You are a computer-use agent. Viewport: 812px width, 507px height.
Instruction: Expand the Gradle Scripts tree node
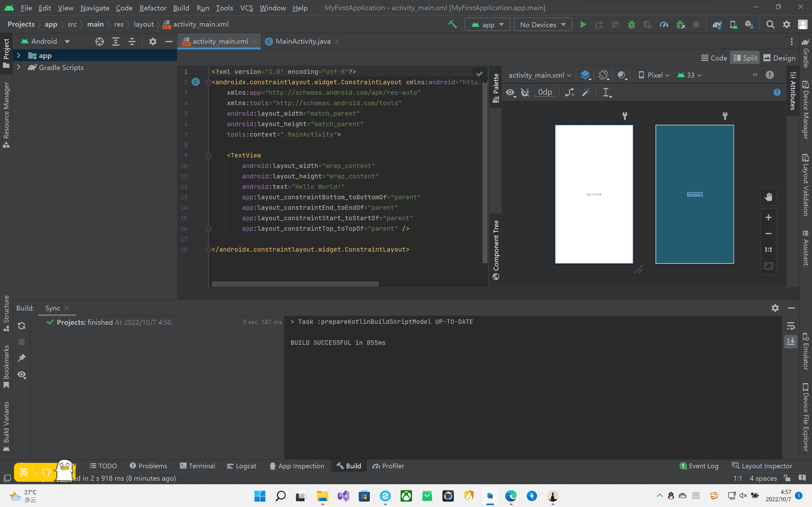point(19,67)
